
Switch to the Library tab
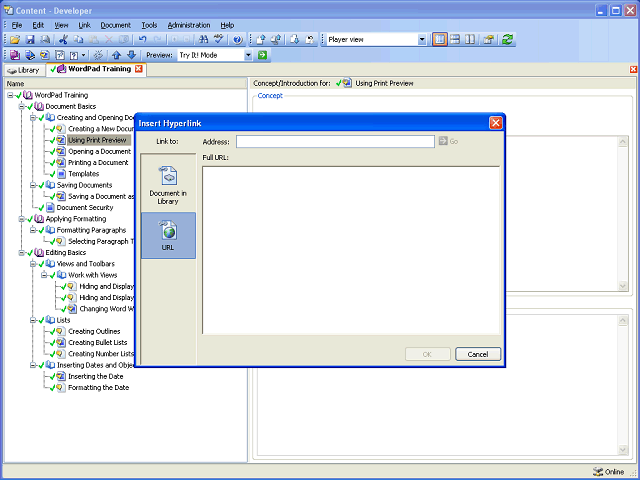click(x=23, y=70)
